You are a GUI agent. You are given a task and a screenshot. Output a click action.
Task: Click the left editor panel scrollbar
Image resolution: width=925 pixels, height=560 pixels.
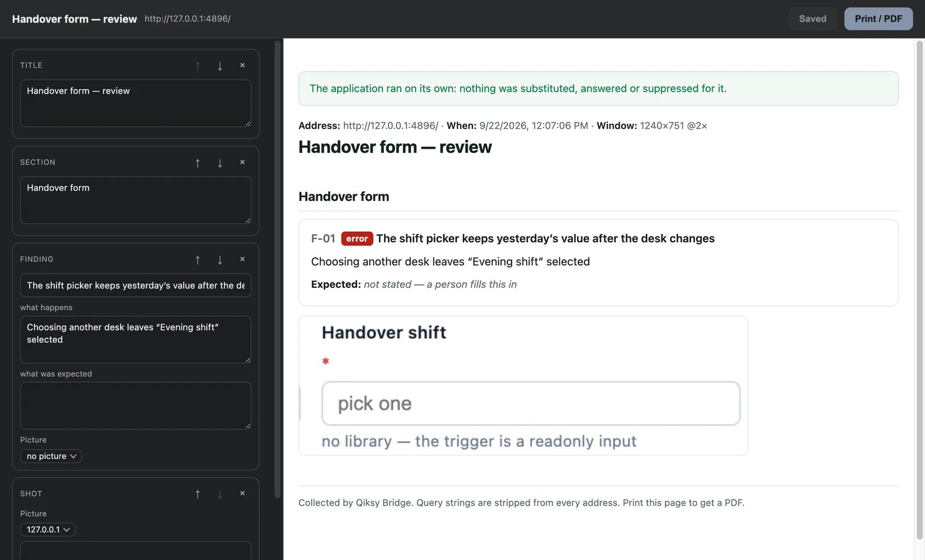click(x=277, y=269)
